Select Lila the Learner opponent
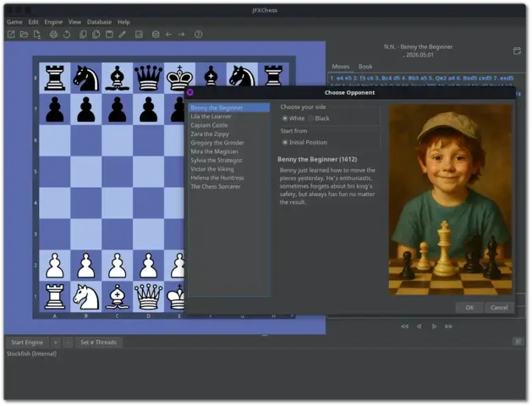 click(229, 117)
